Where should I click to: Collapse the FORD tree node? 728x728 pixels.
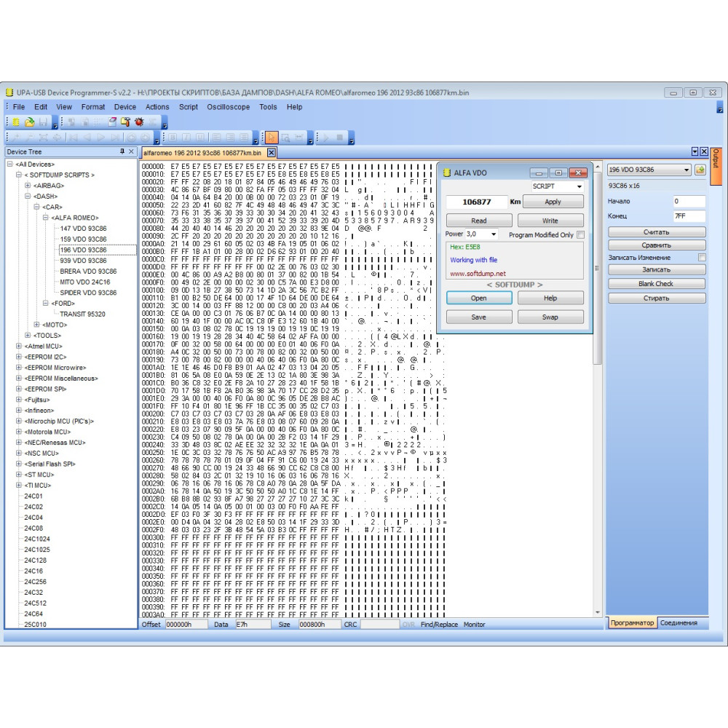click(x=45, y=303)
